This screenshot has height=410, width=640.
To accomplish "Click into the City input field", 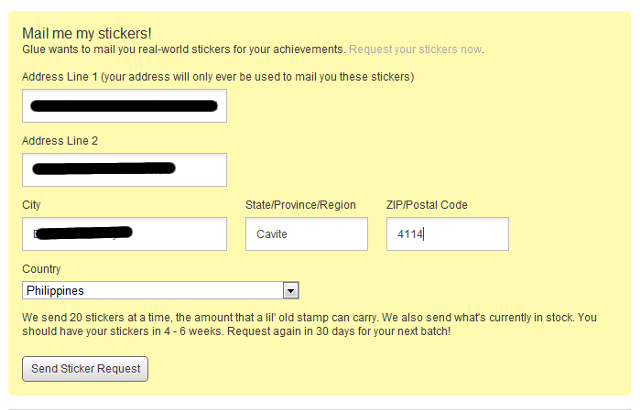I will (124, 234).
